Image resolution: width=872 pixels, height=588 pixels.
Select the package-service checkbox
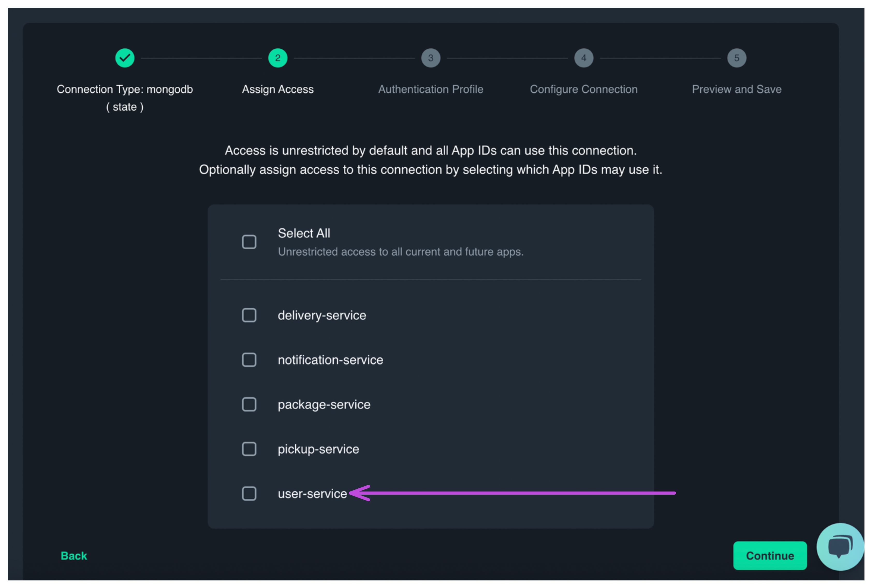249,404
